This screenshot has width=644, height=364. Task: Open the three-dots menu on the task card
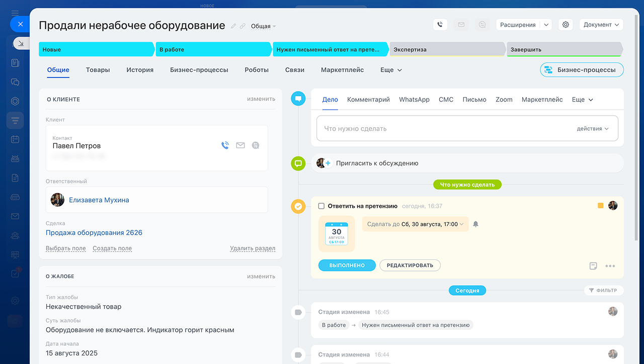click(610, 266)
